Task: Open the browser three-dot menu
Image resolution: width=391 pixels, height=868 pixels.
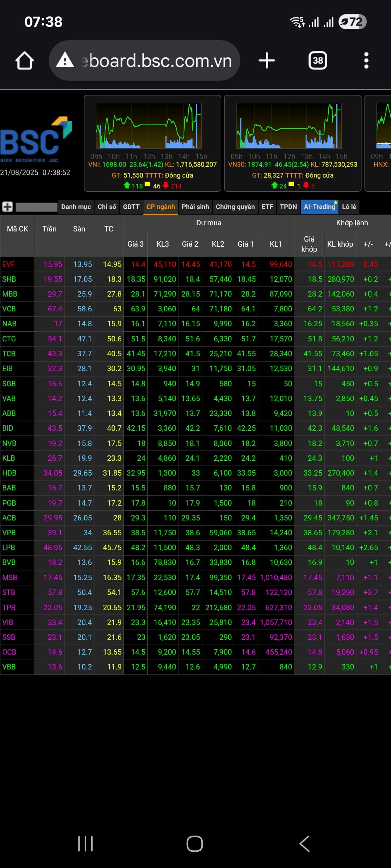Action: click(x=366, y=60)
